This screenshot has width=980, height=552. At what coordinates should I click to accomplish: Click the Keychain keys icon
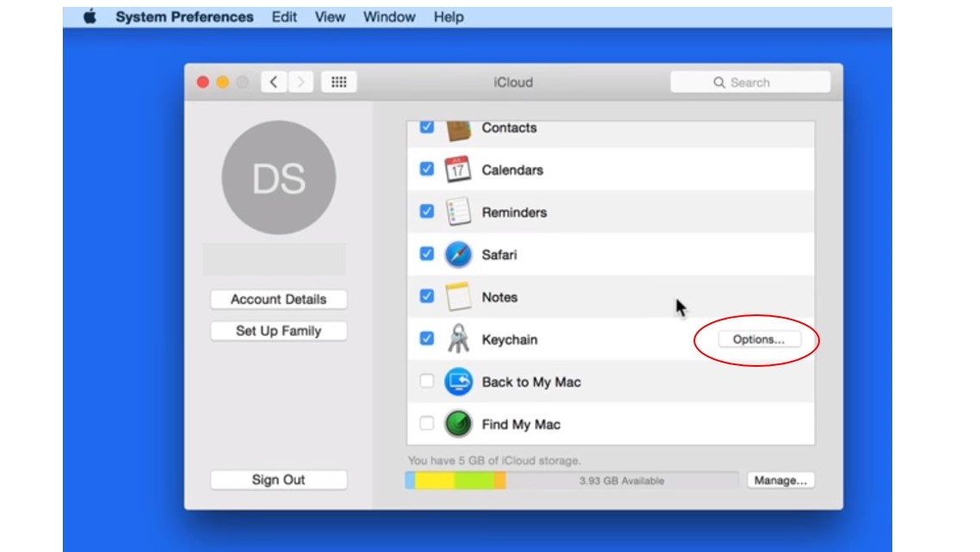(x=458, y=339)
